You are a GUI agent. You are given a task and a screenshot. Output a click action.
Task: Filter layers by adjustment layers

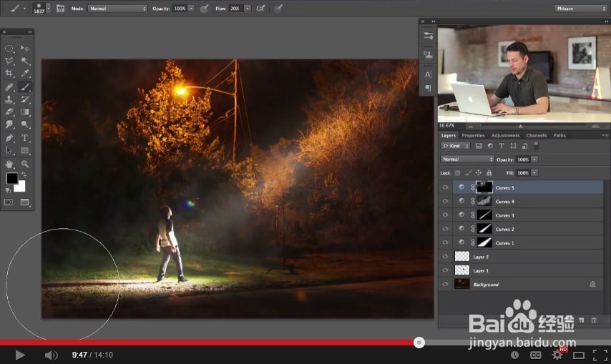490,146
